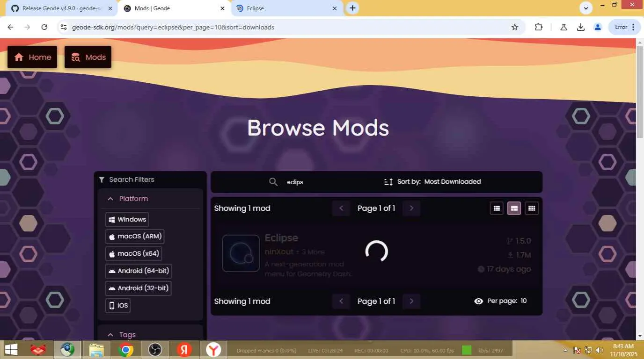Close the Eclipse browser tab
This screenshot has width=644, height=359.
(x=335, y=8)
